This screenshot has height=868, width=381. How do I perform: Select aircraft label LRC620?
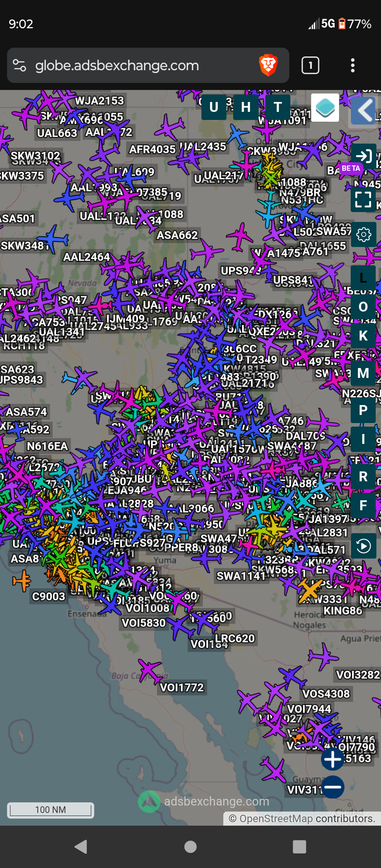(x=235, y=638)
